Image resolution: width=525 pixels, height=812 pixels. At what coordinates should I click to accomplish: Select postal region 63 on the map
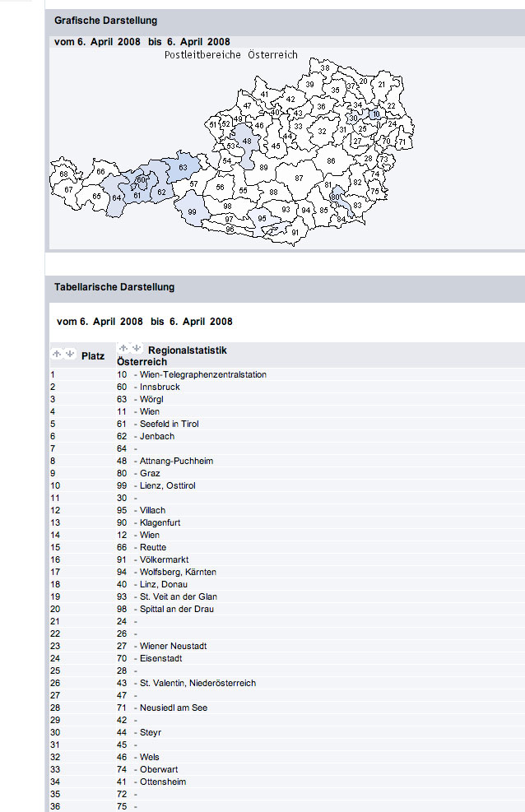(x=183, y=168)
